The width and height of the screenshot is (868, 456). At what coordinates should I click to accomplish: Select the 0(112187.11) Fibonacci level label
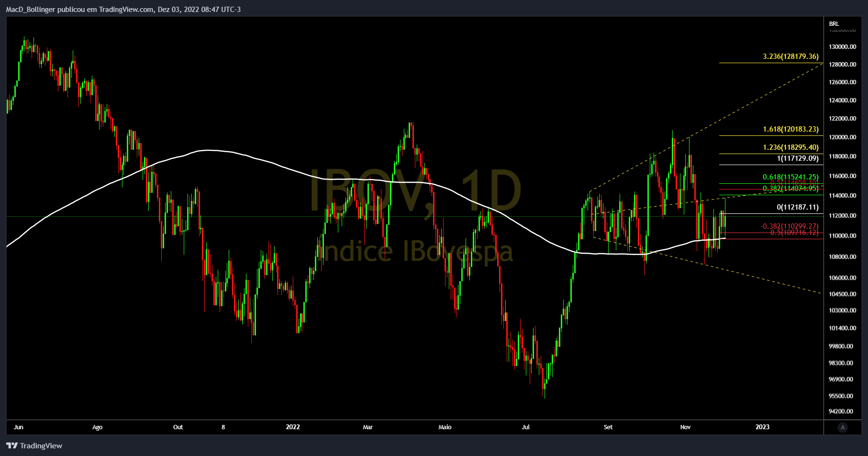tap(798, 207)
